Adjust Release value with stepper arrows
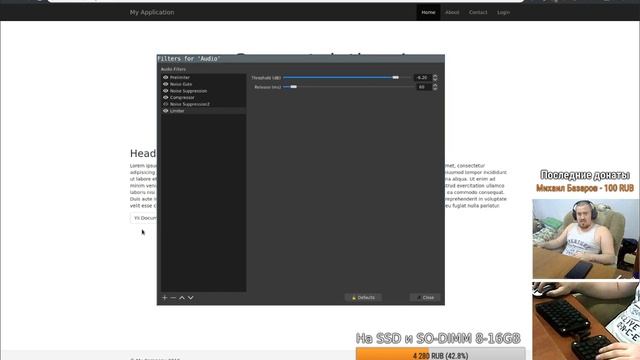 tap(435, 87)
